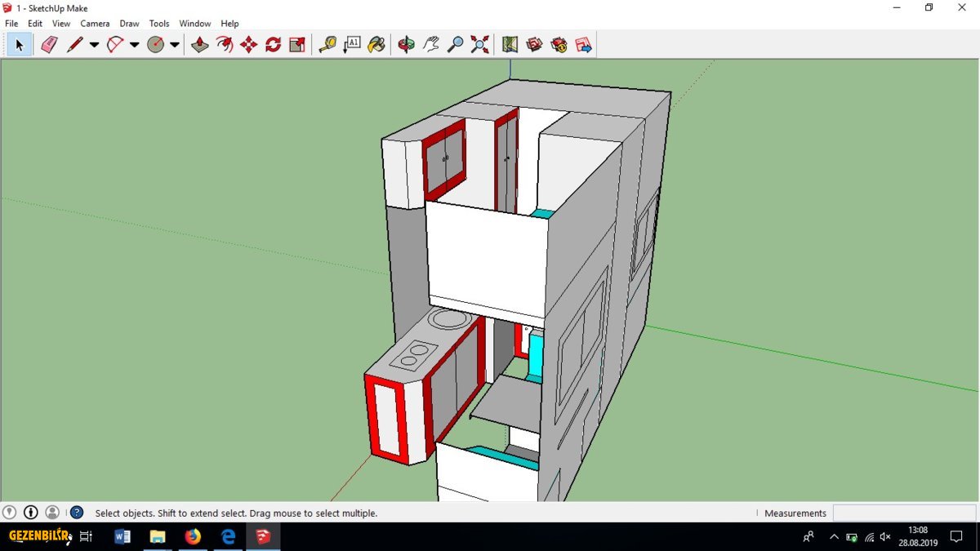Pick the Scale tool

[x=297, y=45]
